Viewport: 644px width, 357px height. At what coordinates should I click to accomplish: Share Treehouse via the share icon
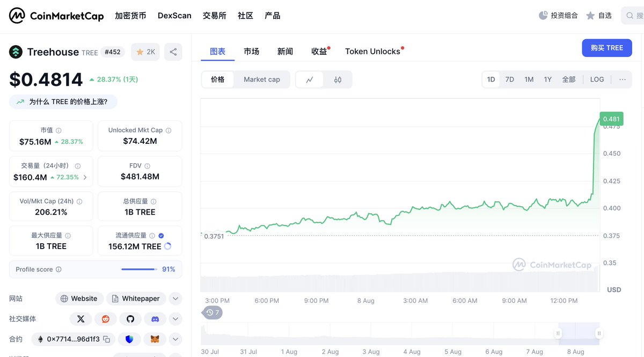point(173,52)
